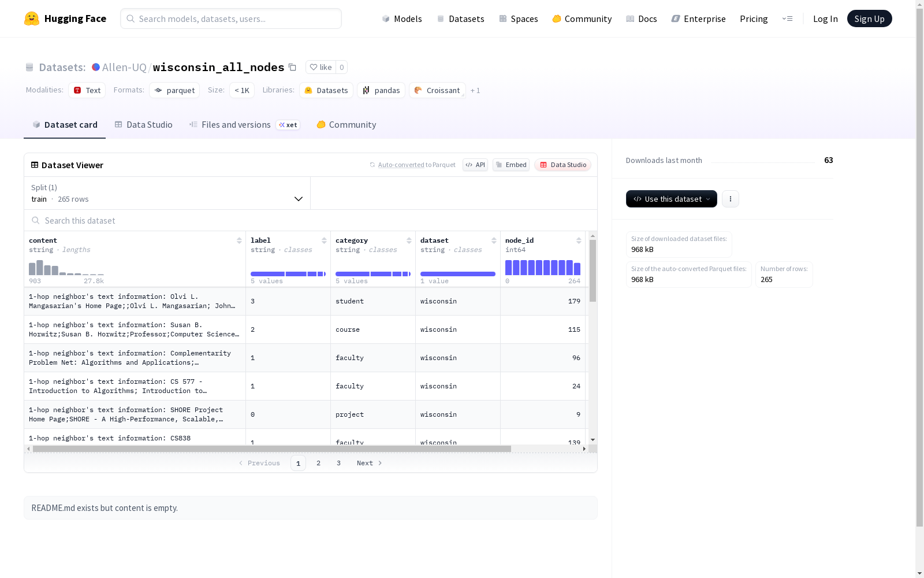Sort the category column
Screen dimensions: 924x578
pos(409,240)
